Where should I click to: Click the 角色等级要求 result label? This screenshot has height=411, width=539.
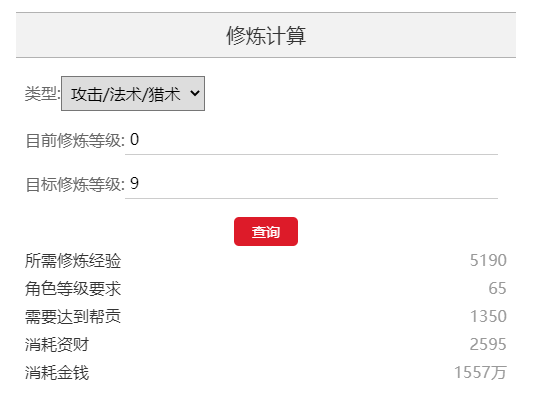point(73,289)
